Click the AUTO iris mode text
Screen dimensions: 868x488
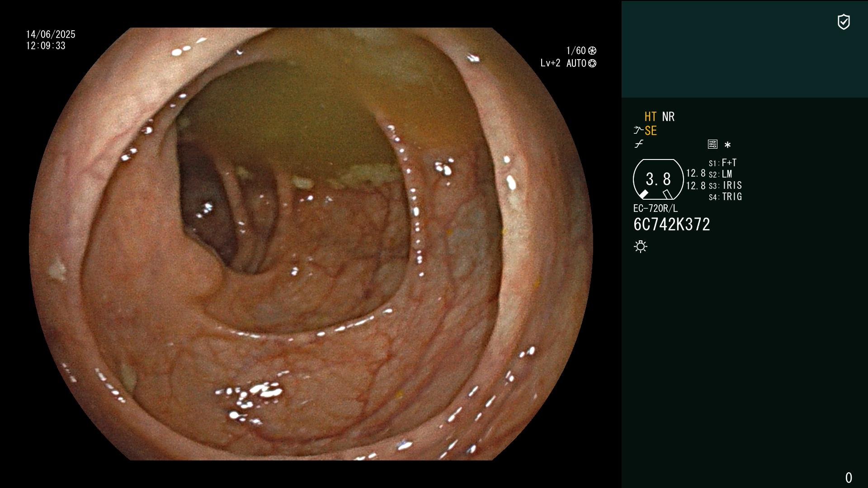[x=576, y=63]
